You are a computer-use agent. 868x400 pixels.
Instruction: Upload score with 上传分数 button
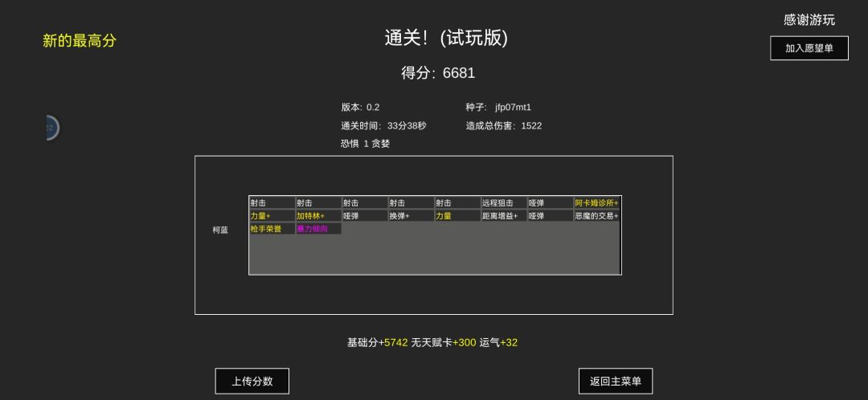pyautogui.click(x=252, y=382)
